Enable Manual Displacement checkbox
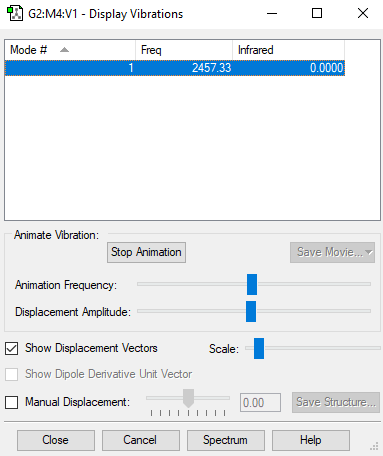The width and height of the screenshot is (383, 456). tap(12, 402)
